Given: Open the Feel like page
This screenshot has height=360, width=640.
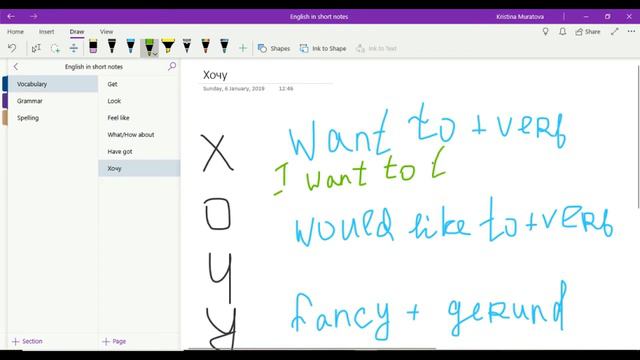Looking at the screenshot, I should [139, 118].
